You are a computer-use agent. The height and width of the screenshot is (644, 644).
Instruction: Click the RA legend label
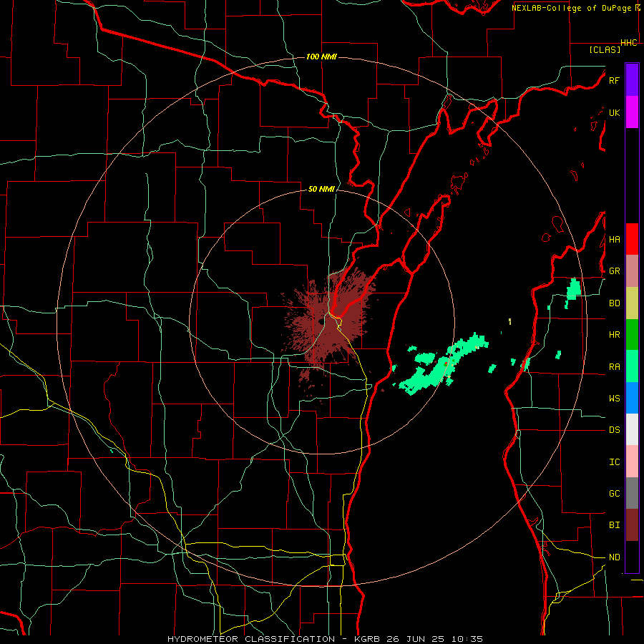[614, 367]
